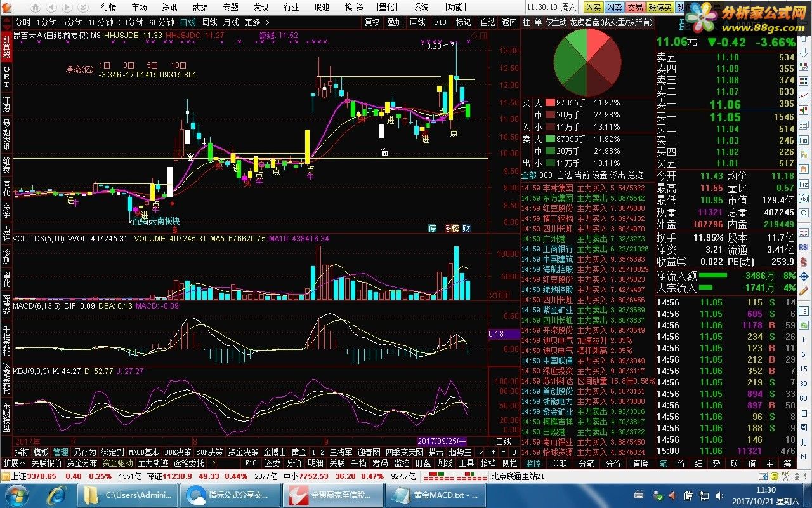This screenshot has height=508, width=812.
Task: Switch to the 资金驱动 tab
Action: [x=117, y=464]
